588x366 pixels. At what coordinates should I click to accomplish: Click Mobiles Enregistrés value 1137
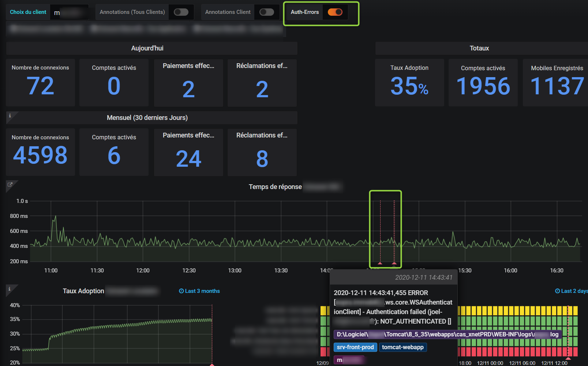tap(557, 86)
